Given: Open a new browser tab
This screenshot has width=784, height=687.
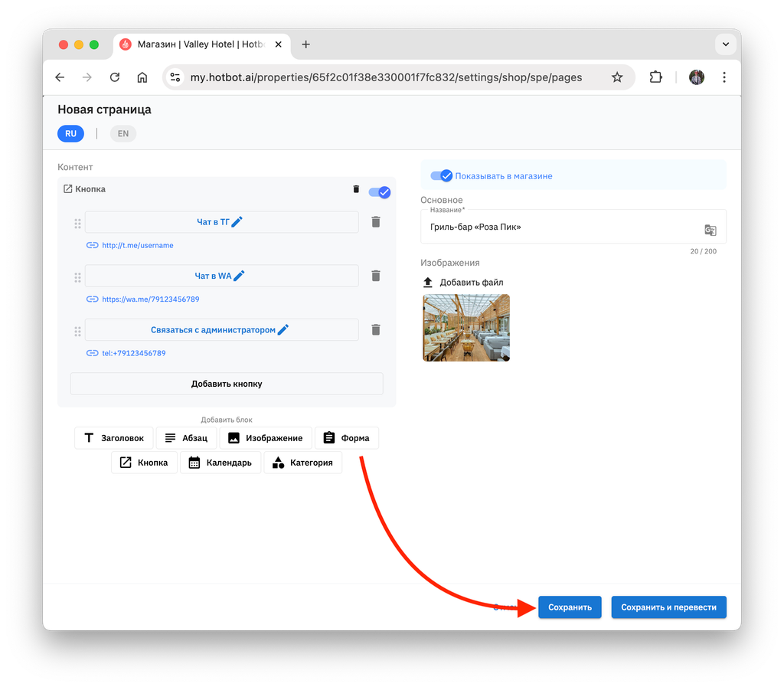Looking at the screenshot, I should point(305,44).
